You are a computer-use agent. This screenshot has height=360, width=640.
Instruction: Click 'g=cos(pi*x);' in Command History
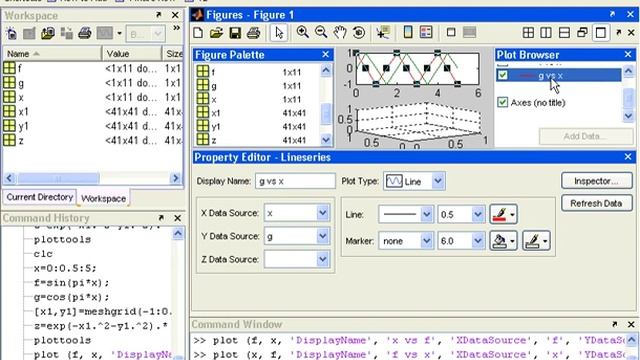72,297
